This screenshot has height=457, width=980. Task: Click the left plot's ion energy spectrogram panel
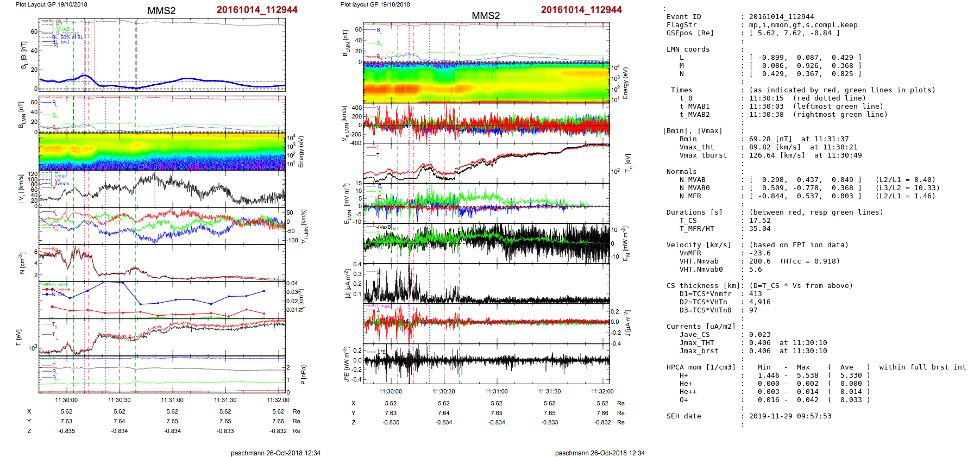click(x=162, y=152)
